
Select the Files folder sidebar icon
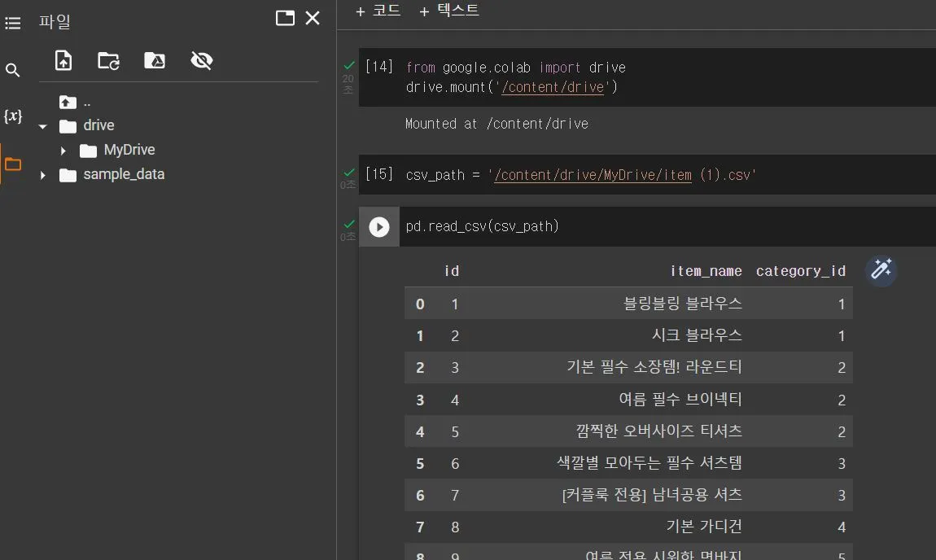(12, 164)
